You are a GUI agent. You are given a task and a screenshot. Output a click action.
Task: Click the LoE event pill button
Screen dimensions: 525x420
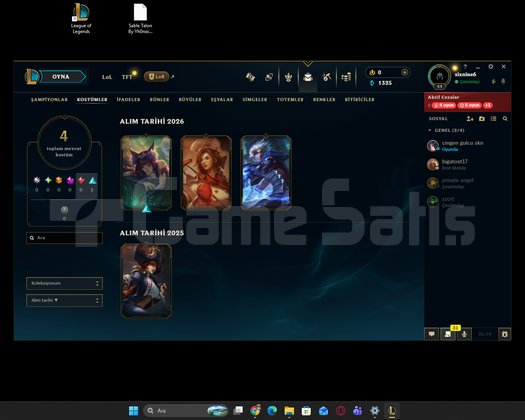(x=156, y=77)
